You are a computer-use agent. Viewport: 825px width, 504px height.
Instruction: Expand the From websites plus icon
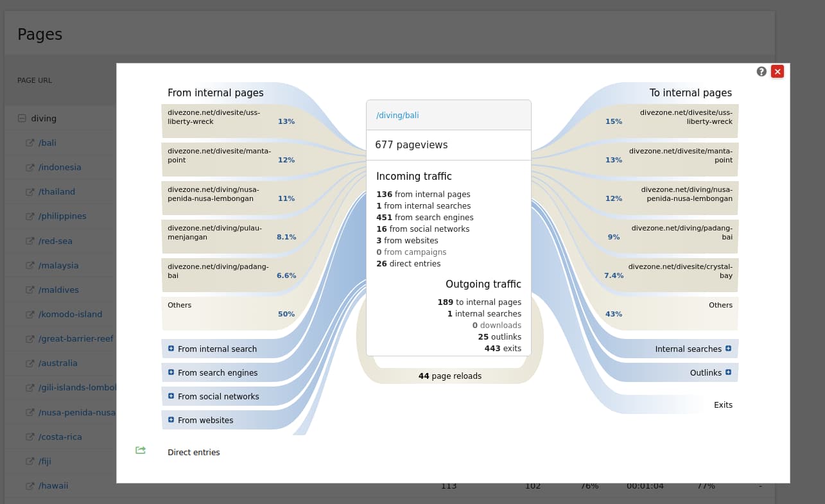(x=171, y=420)
